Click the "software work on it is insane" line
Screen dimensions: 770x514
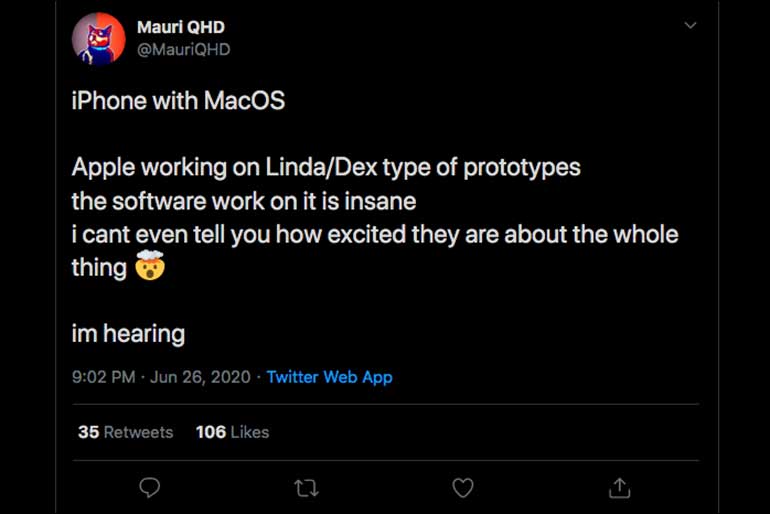tap(243, 200)
